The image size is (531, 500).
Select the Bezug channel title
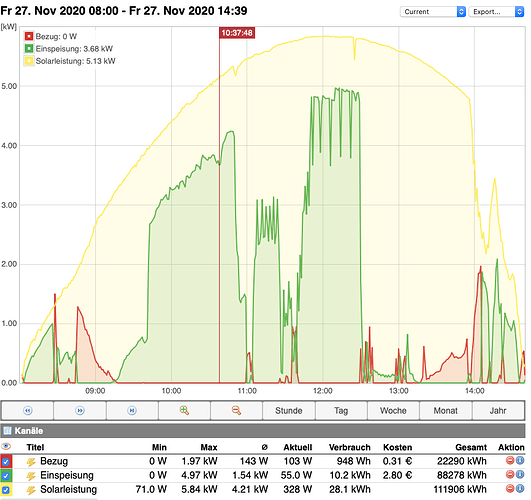point(54,461)
